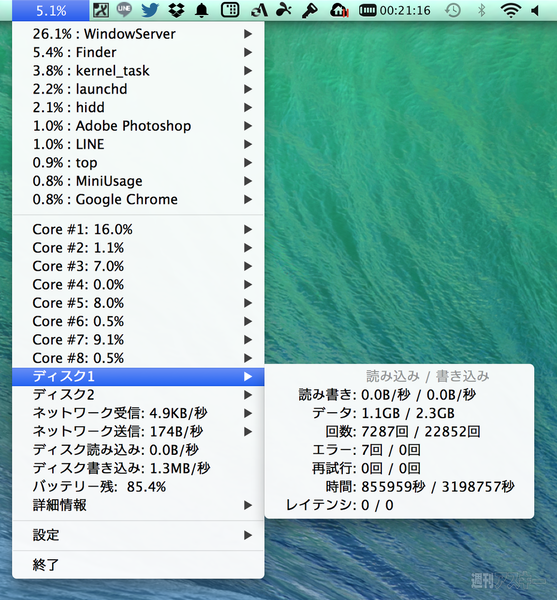This screenshot has width=557, height=600.
Task: Click the rounded square dots menu bar icon
Action: tap(230, 10)
